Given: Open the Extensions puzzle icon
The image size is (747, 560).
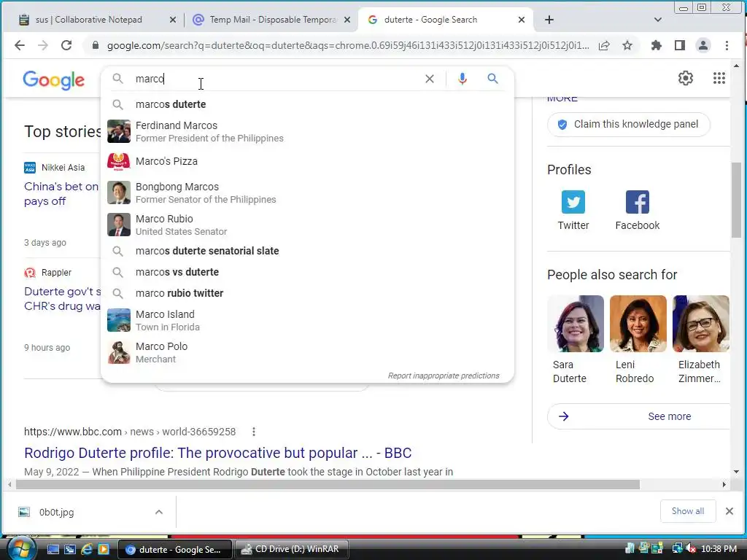Looking at the screenshot, I should (656, 45).
